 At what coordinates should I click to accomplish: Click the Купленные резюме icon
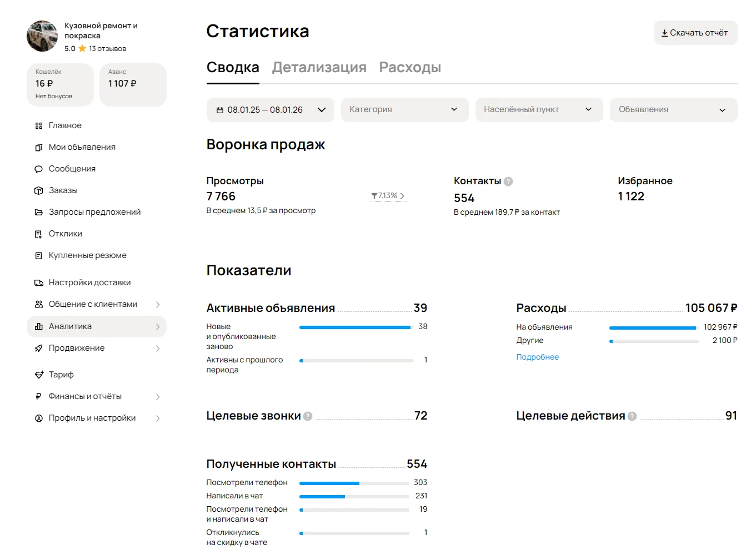click(39, 256)
